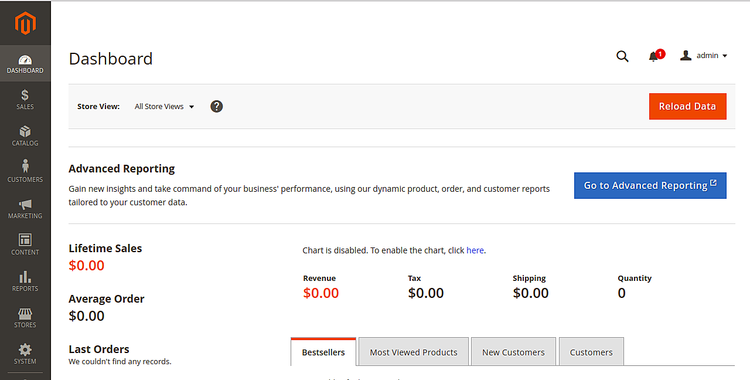
Task: Open the System sidebar menu
Action: tap(25, 355)
